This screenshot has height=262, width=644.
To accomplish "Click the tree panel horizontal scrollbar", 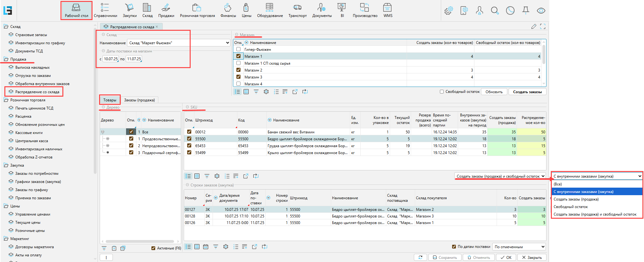I will pos(140,242).
